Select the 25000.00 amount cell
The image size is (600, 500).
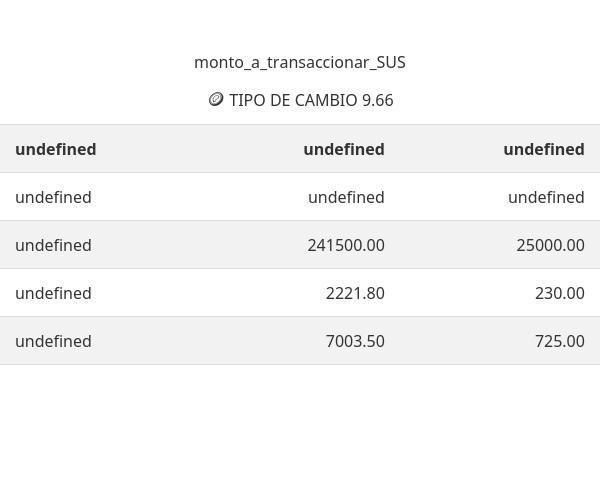550,245
